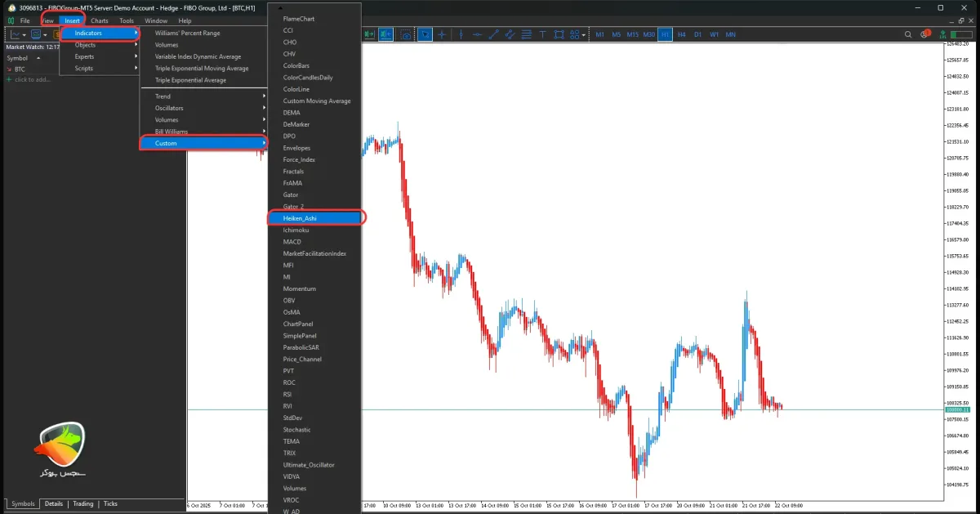The height and width of the screenshot is (514, 980).
Task: Expand the Oscillators submenu
Action: [204, 108]
